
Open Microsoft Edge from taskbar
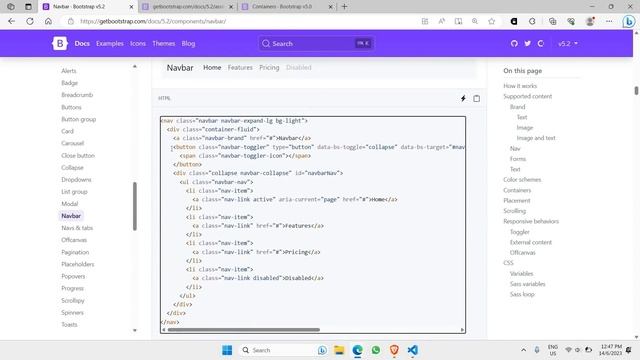(x=358, y=350)
